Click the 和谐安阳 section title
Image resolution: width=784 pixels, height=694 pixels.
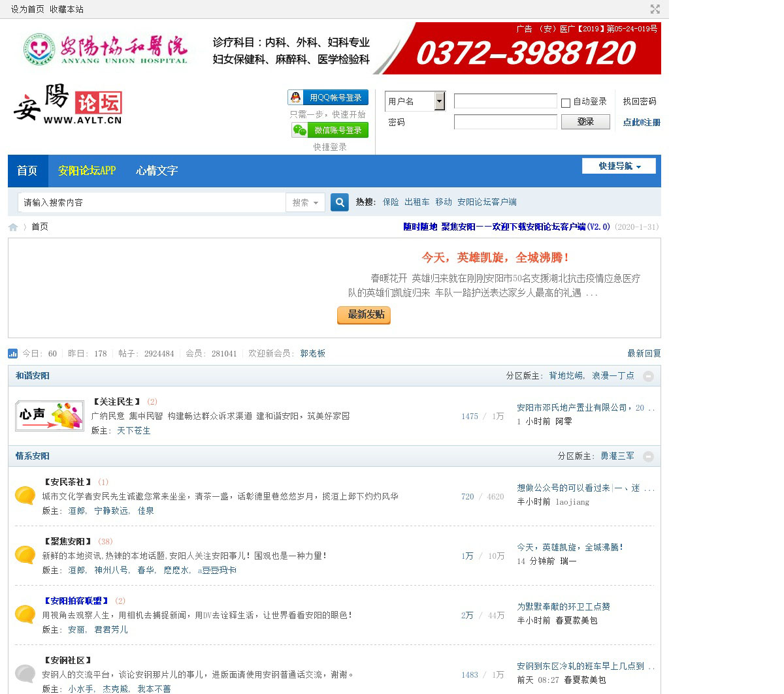pos(33,375)
